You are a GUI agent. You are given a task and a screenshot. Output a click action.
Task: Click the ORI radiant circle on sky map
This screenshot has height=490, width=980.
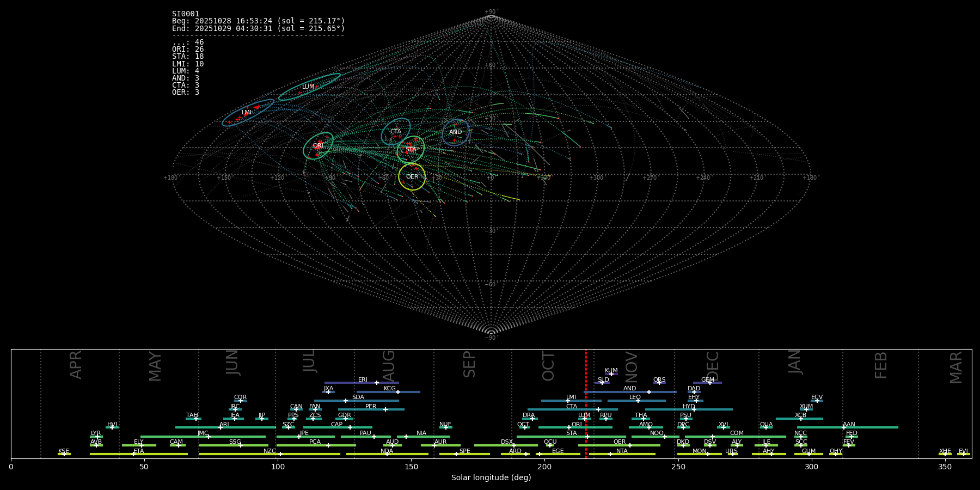(x=318, y=146)
